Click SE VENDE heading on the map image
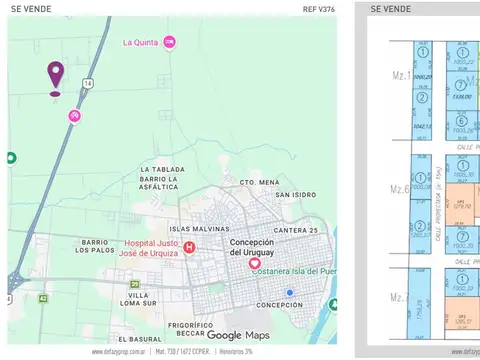This screenshot has height=360, width=480. [31, 9]
